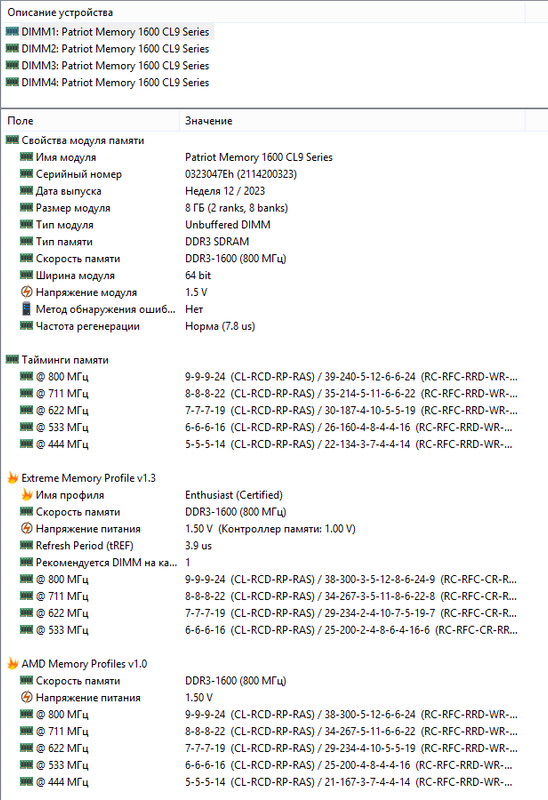548x800 pixels.
Task: Click the 'Значение' column header
Action: point(352,121)
